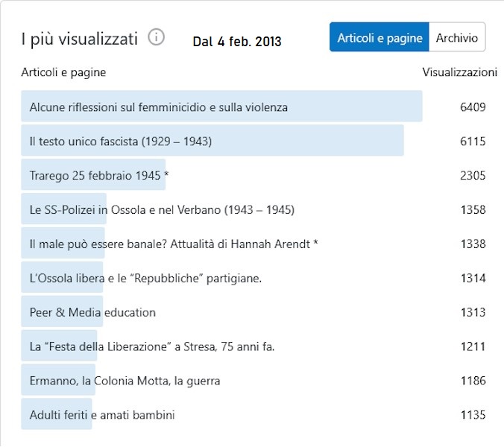Click Trarego 25 febbraio 1945 entry

click(x=99, y=176)
